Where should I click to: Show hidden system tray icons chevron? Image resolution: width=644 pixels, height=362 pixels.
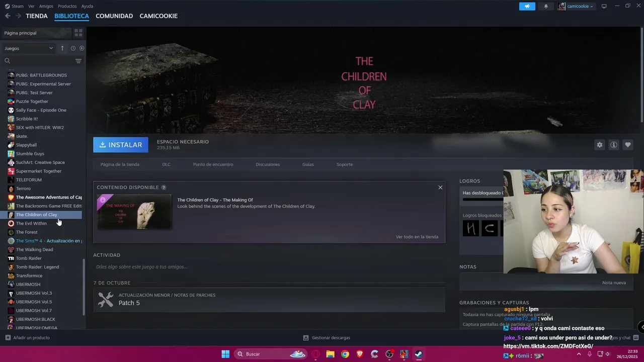pos(579,354)
